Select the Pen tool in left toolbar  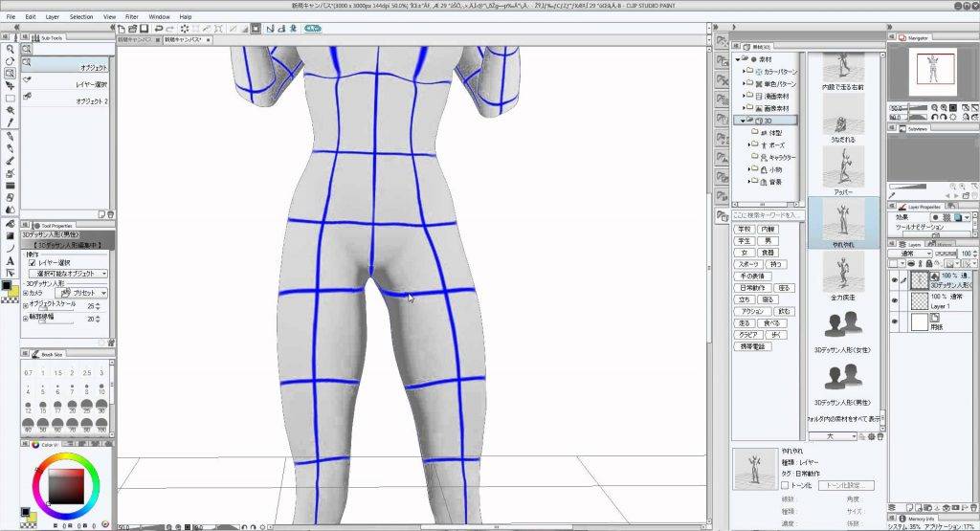pyautogui.click(x=10, y=136)
